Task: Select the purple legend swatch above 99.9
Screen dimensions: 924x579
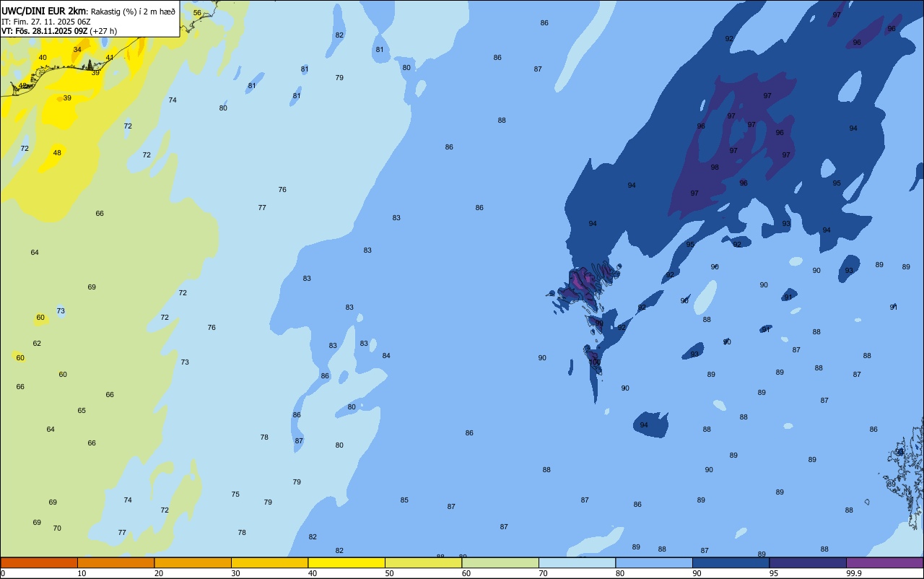Action: coord(884,562)
